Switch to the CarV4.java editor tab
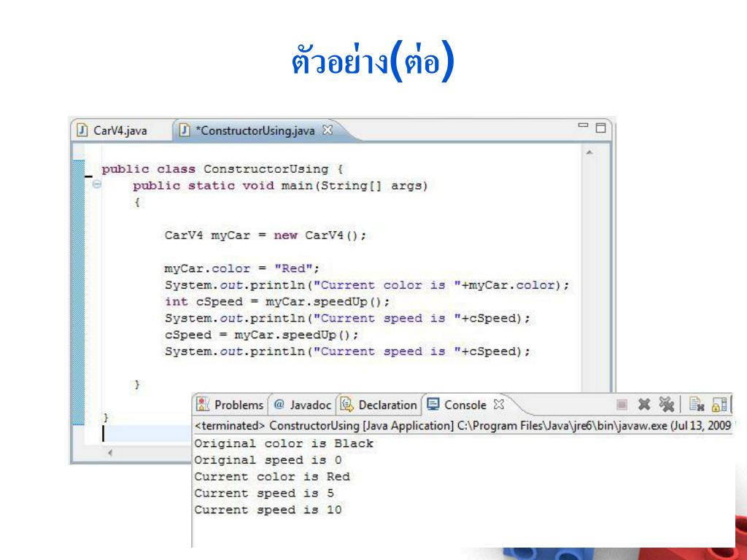Image resolution: width=747 pixels, height=560 pixels. 112,131
